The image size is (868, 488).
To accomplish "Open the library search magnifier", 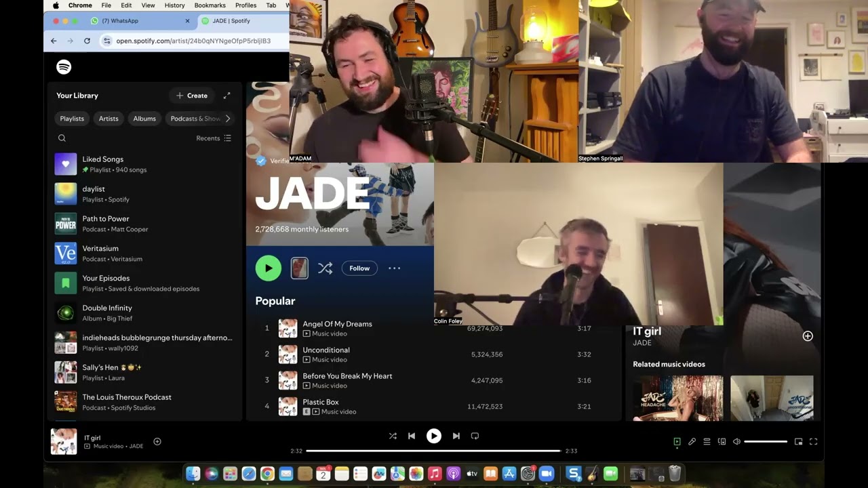I will 62,138.
